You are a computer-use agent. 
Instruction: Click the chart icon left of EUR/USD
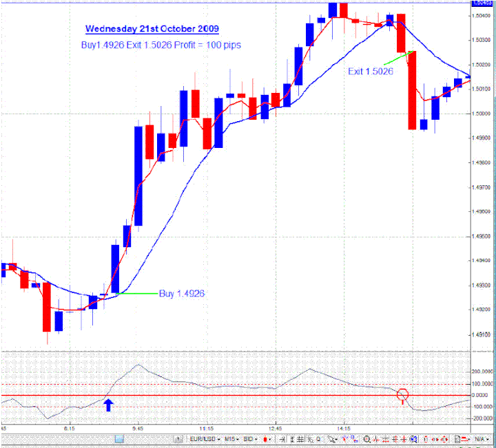click(x=178, y=439)
